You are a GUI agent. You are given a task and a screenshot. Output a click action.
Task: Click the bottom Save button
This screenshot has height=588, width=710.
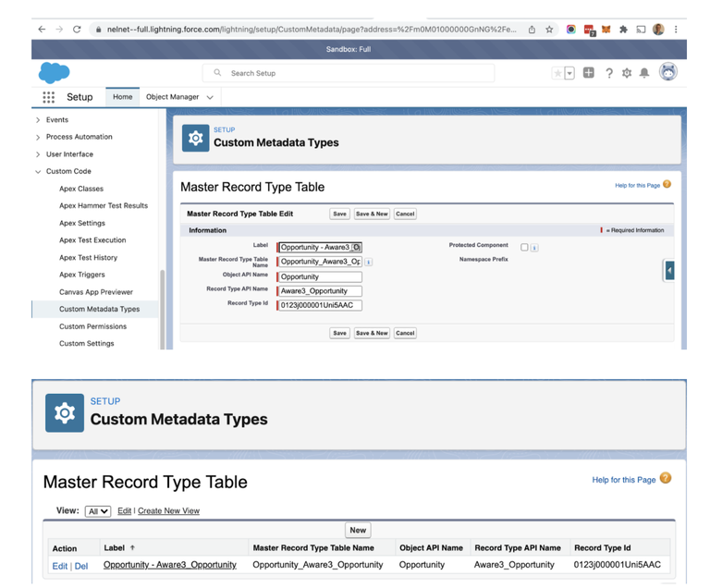click(x=339, y=333)
